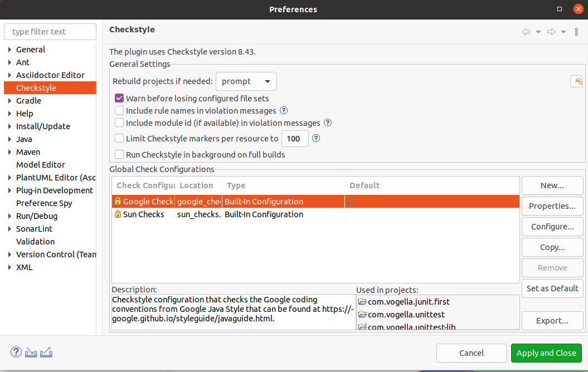Image resolution: width=588 pixels, height=372 pixels.
Task: Toggle Warn before losing configured file sets
Action: [119, 98]
